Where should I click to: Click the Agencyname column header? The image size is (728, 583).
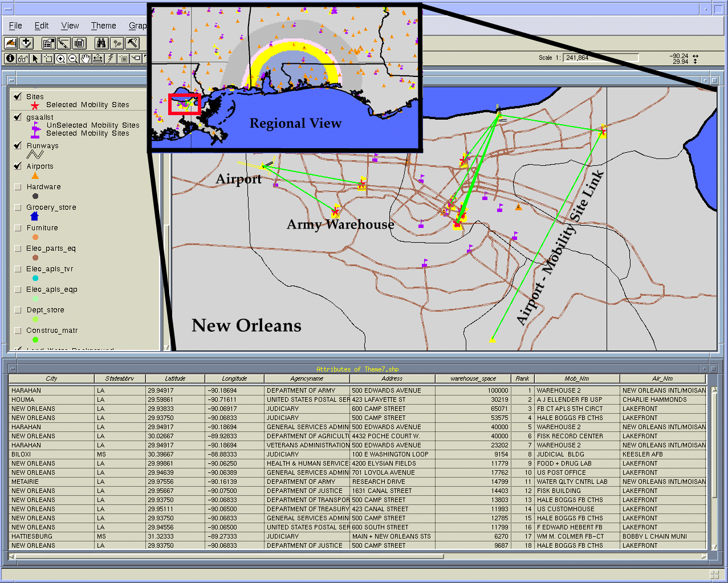307,378
